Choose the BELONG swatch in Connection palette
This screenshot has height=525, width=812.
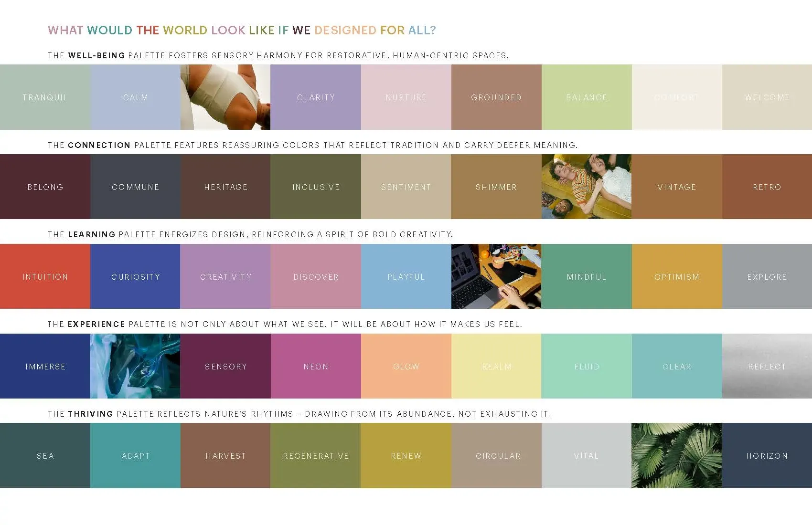(45, 187)
